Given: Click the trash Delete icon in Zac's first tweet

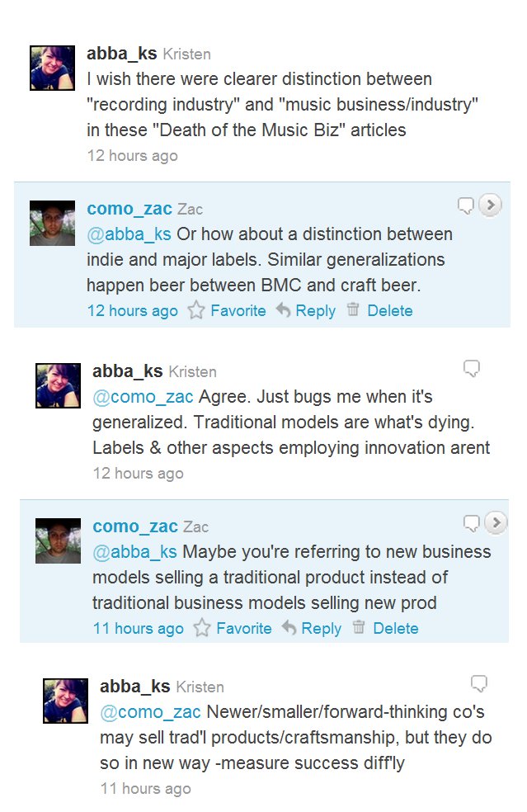Looking at the screenshot, I should click(353, 310).
